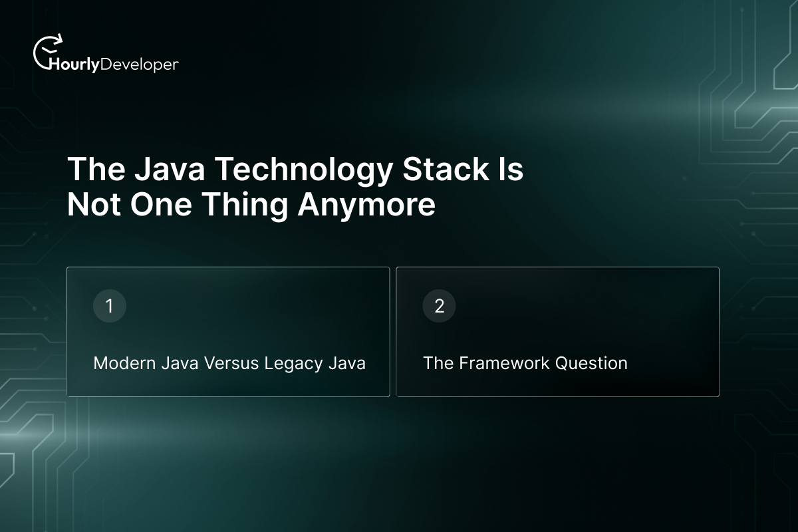The width and height of the screenshot is (798, 532).
Task: Open 'Modern Java Versus Legacy Java' text
Action: click(x=229, y=363)
